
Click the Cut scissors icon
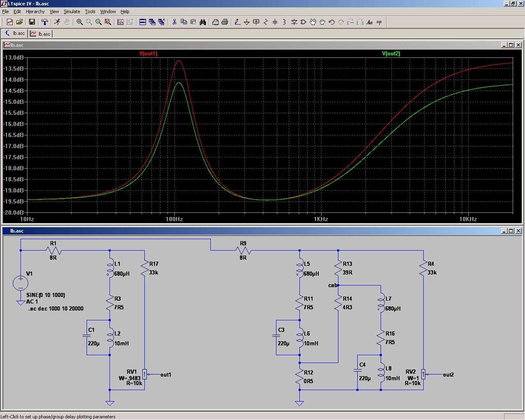[174, 22]
